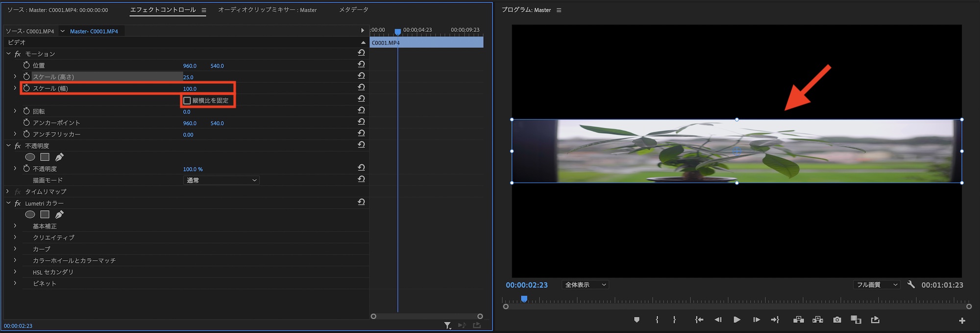Click the ellipse mask tool under 不透明度
980x333 pixels.
coord(30,157)
